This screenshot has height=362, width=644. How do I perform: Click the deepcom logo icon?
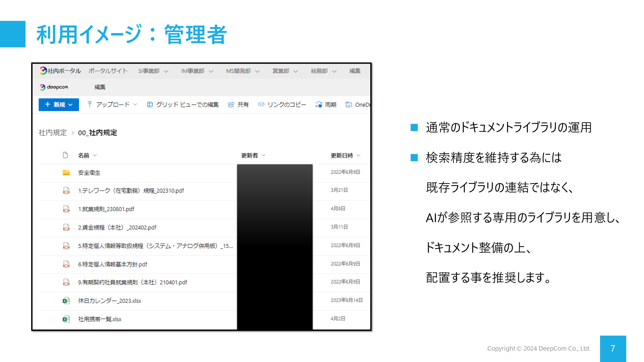click(42, 87)
